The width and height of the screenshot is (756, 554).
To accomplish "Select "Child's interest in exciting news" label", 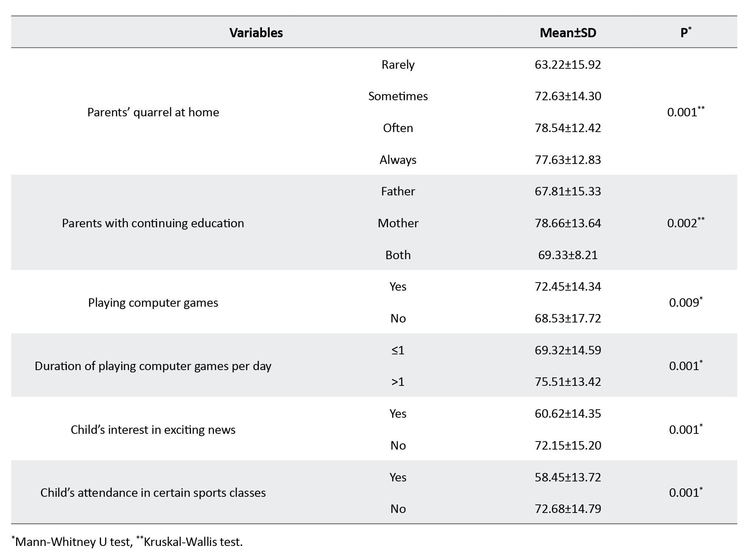I will (x=153, y=430).
